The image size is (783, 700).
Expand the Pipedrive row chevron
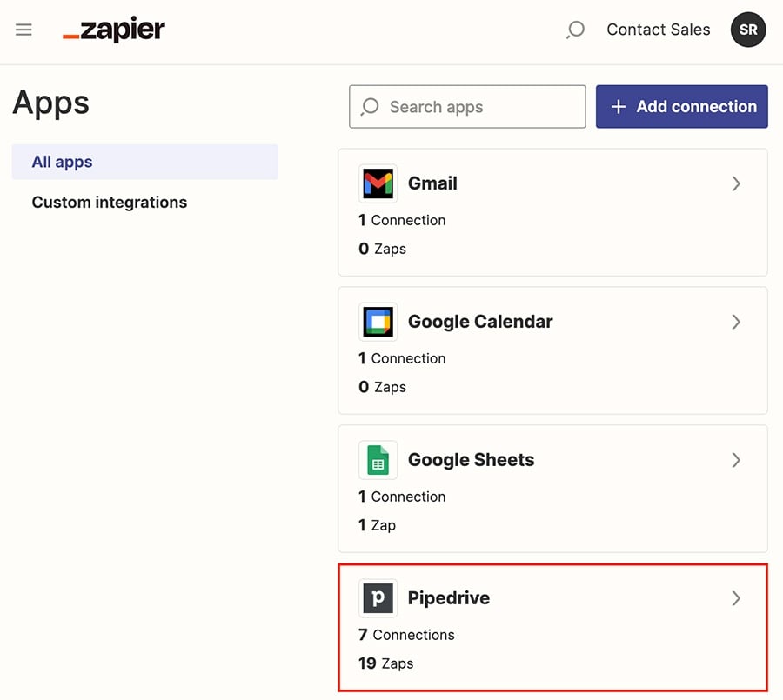click(736, 598)
